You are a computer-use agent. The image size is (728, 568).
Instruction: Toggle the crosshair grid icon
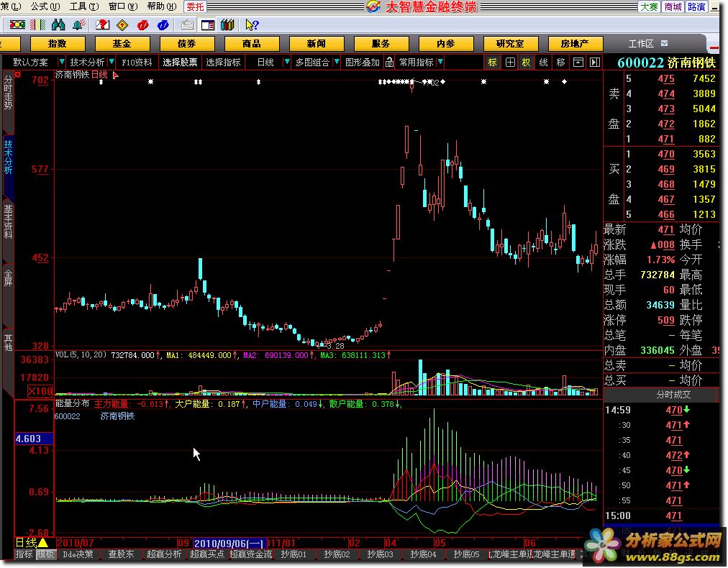[x=510, y=62]
